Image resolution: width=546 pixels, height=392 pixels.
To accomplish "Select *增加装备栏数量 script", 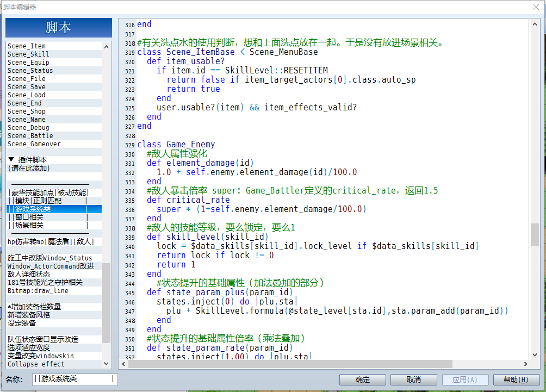I will tap(54, 307).
